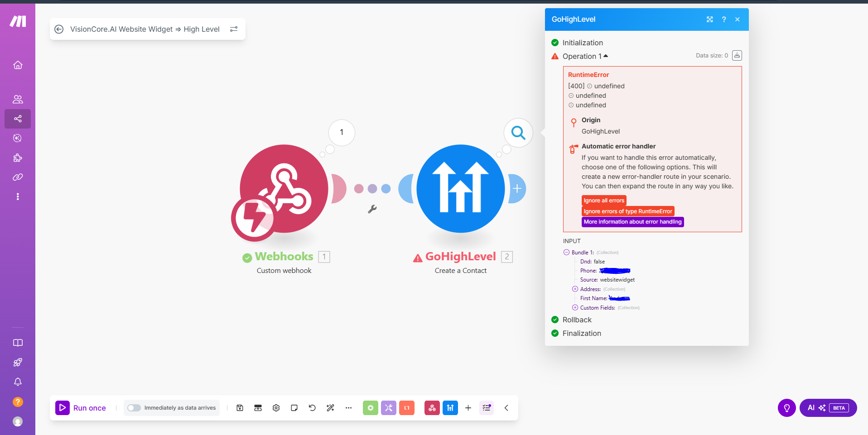The width and height of the screenshot is (868, 435).
Task: Open the orange Text parser favorite
Action: pos(407,408)
